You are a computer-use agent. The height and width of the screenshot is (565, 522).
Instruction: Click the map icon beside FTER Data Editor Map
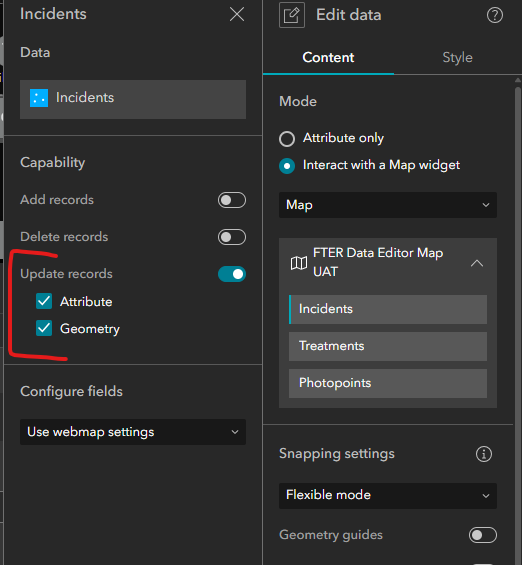(x=299, y=263)
